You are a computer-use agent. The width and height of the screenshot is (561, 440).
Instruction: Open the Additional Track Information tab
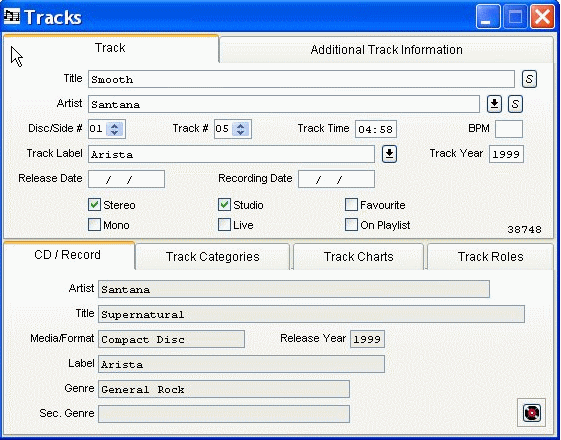click(386, 50)
